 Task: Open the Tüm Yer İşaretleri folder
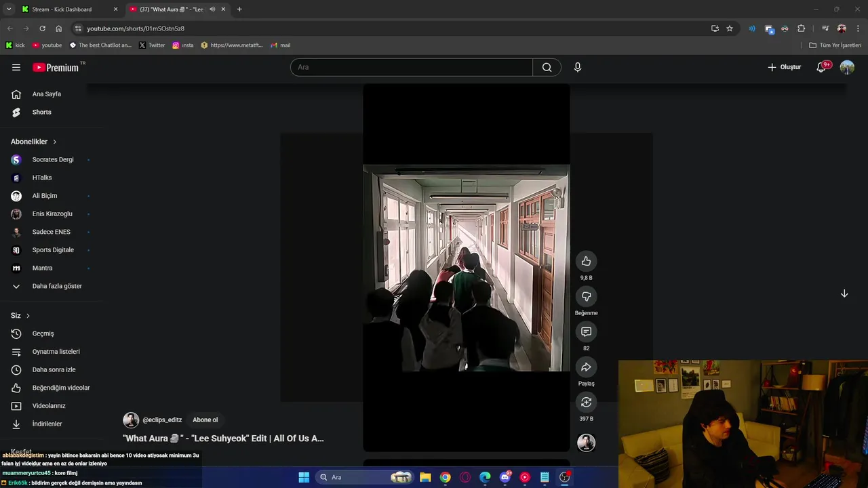835,45
